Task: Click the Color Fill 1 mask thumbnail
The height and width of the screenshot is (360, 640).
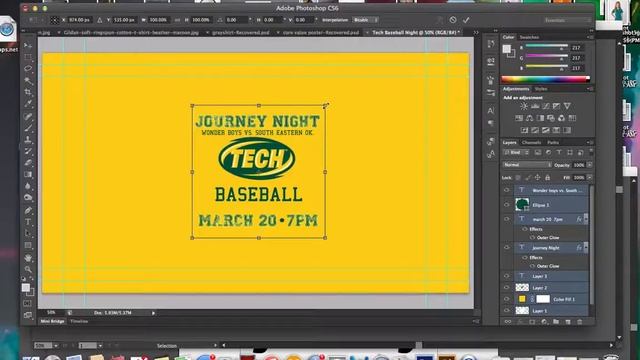Action: click(x=543, y=299)
